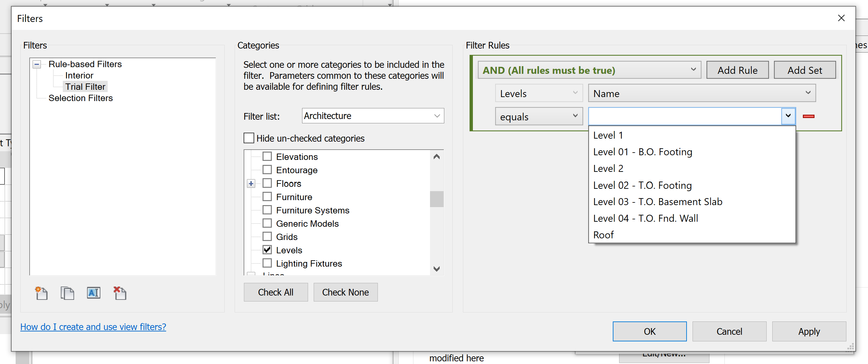The image size is (868, 364).
Task: Remove the rule with red minus icon
Action: click(809, 116)
